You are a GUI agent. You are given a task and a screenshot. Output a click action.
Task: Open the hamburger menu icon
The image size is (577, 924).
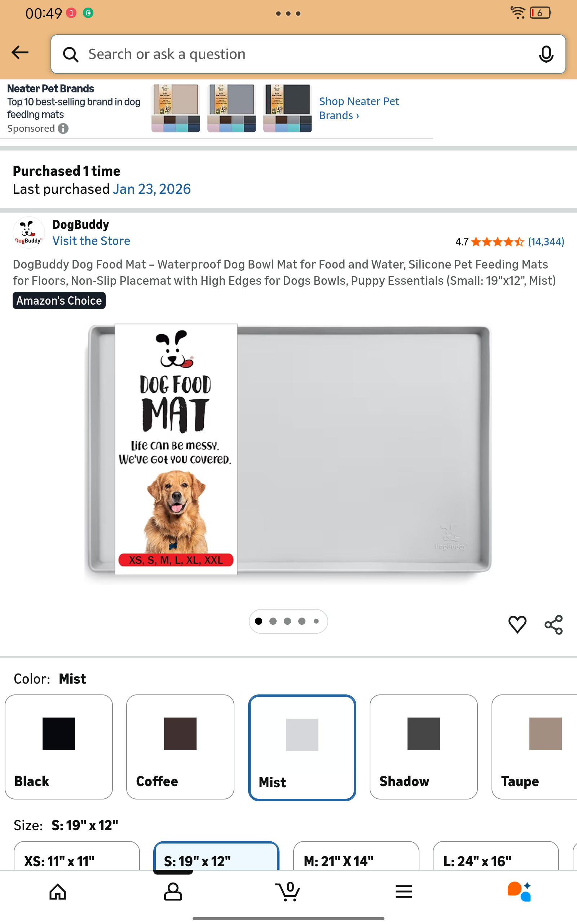pyautogui.click(x=404, y=892)
